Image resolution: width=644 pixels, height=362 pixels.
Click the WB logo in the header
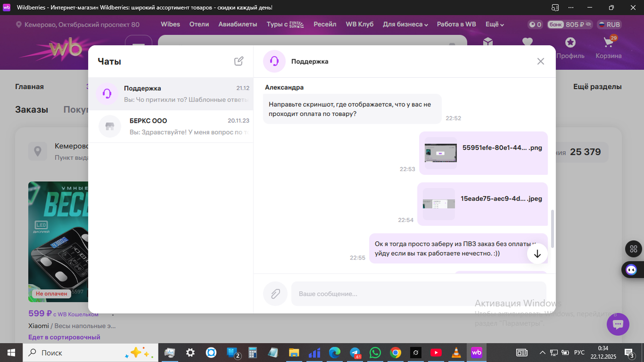pos(65,48)
